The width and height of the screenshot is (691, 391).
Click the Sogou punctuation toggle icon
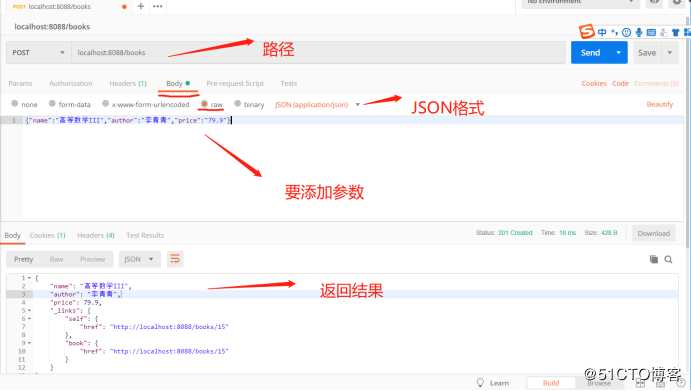[615, 32]
